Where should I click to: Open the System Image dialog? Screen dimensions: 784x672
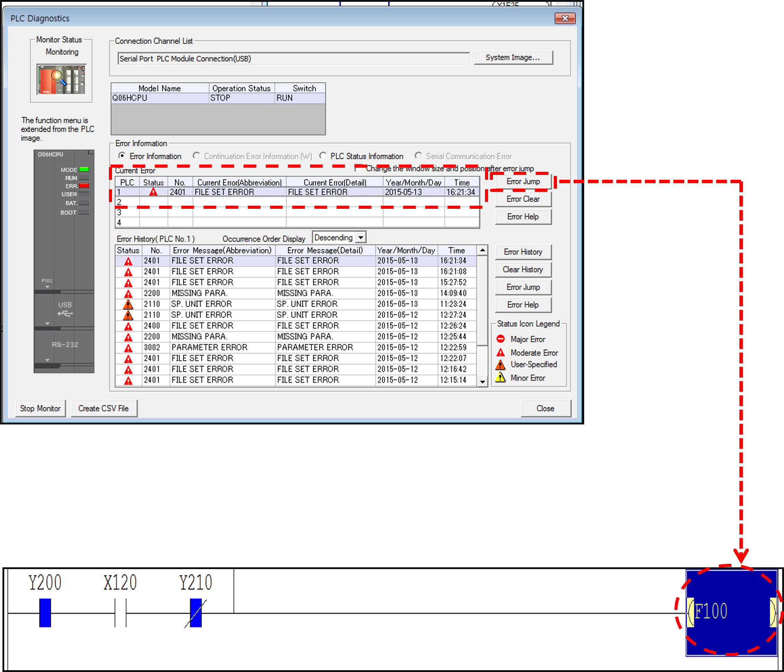click(513, 57)
